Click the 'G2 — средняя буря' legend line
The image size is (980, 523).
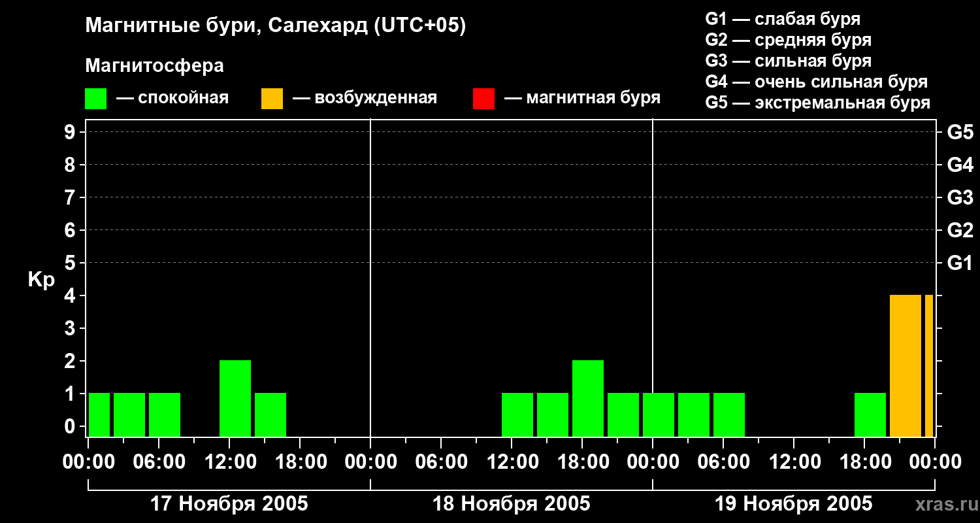point(789,40)
